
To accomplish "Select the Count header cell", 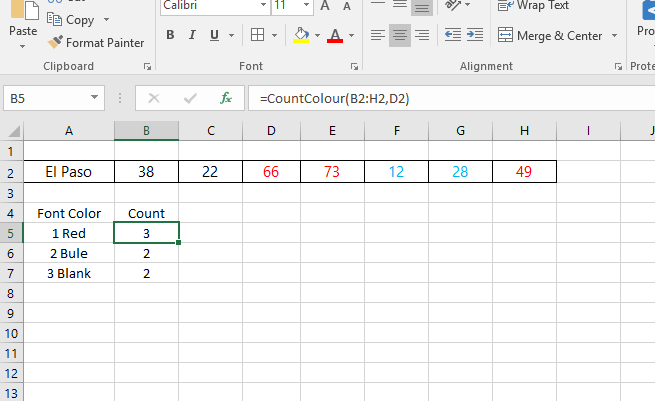I will 146,213.
